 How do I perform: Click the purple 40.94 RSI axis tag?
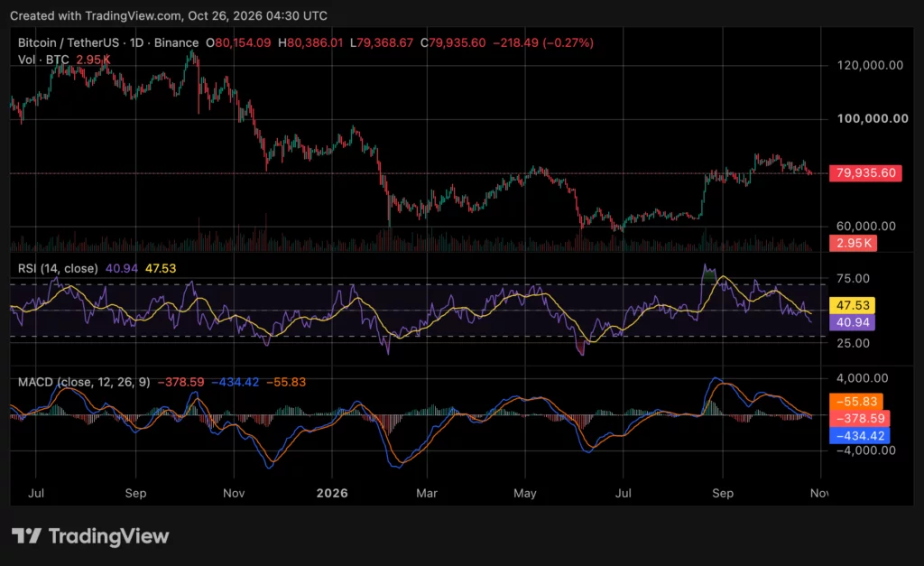click(x=852, y=322)
